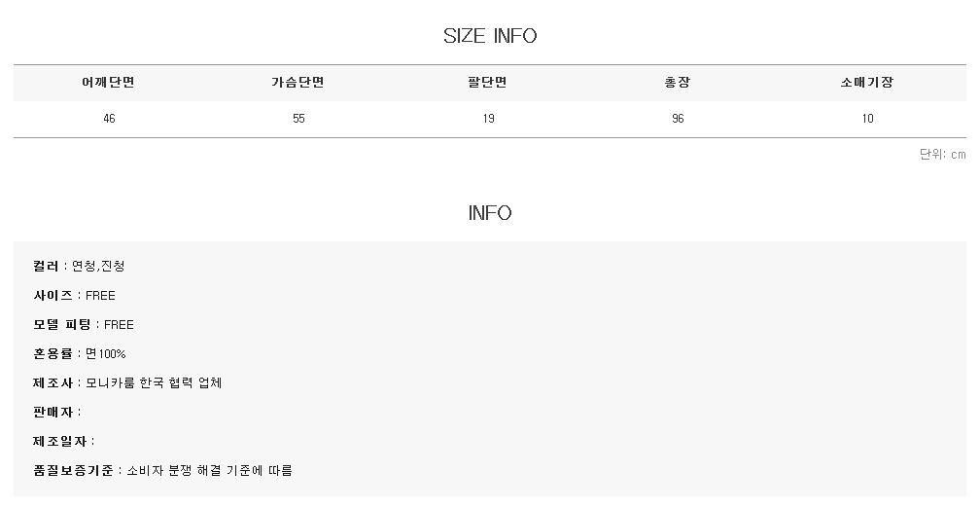
Task: Select the 어깨단면 column header
Action: [x=108, y=83]
